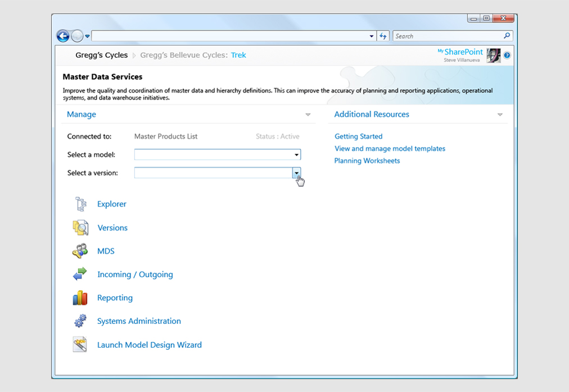The height and width of the screenshot is (392, 569).
Task: Click the refresh button beside address bar
Action: coord(383,36)
